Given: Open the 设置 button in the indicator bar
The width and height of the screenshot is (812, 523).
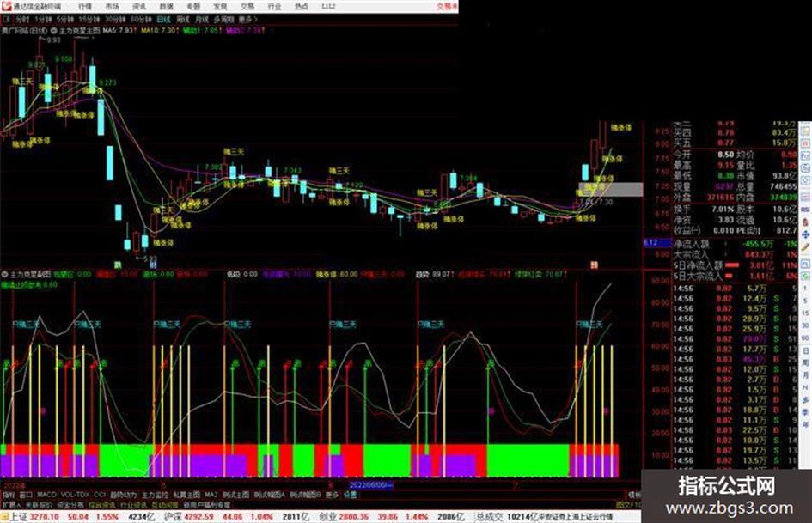Looking at the screenshot, I should coord(351,495).
